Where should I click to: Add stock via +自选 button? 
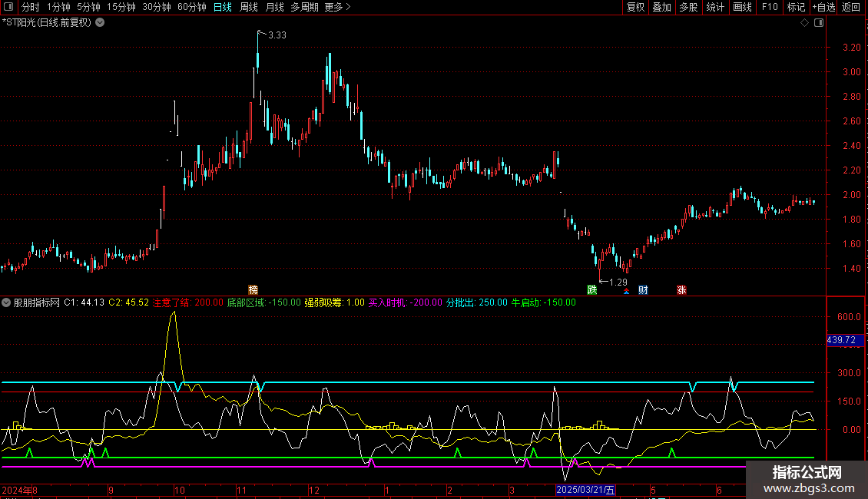[x=823, y=7]
